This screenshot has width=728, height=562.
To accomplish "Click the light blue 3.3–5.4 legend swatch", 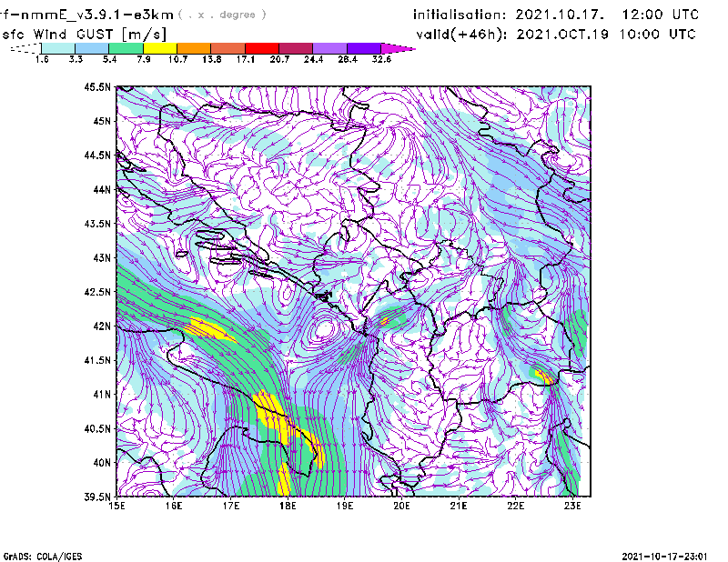I will pyautogui.click(x=92, y=48).
